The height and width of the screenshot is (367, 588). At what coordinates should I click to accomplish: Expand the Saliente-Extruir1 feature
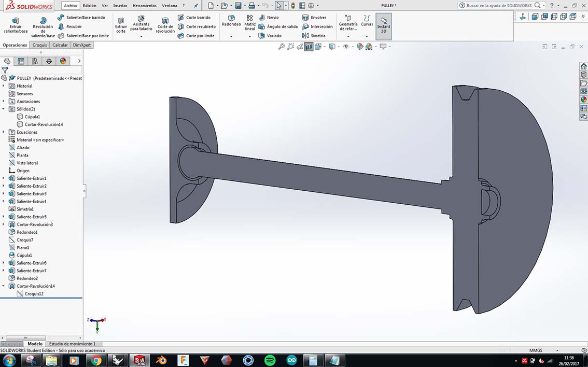(x=4, y=178)
